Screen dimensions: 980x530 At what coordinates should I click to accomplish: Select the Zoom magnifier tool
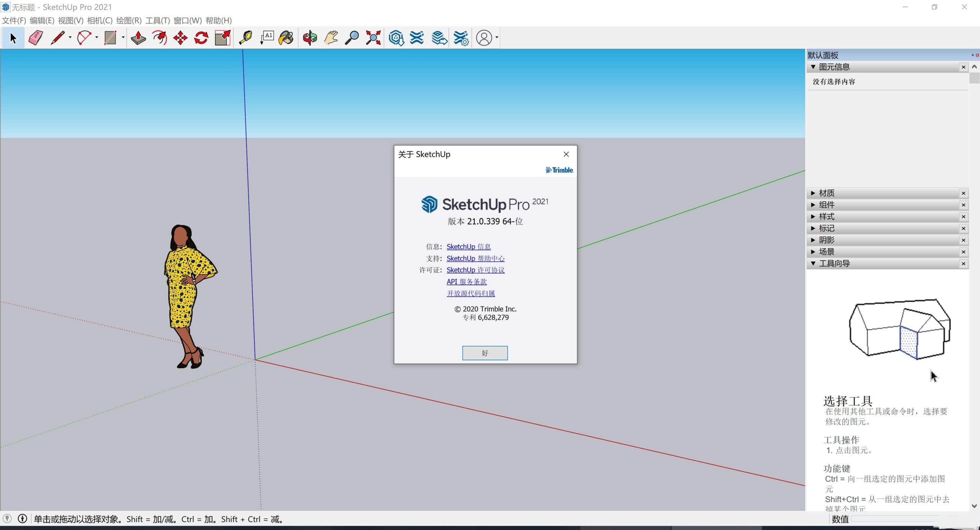pos(352,38)
